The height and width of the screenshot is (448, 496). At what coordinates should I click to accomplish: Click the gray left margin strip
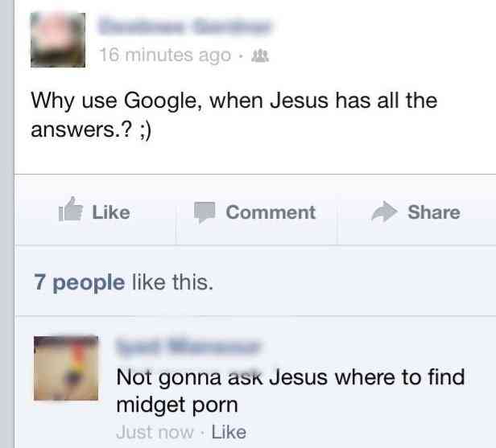click(x=7, y=224)
